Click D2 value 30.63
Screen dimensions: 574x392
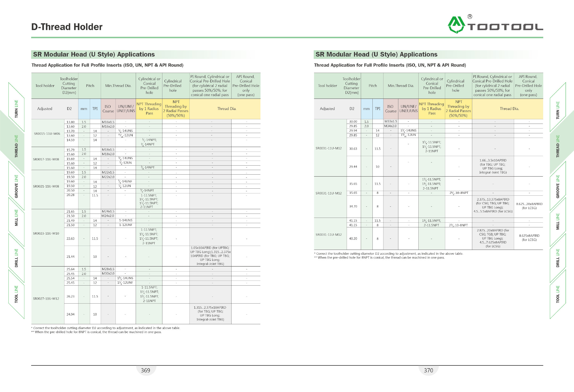pyautogui.click(x=353, y=149)
